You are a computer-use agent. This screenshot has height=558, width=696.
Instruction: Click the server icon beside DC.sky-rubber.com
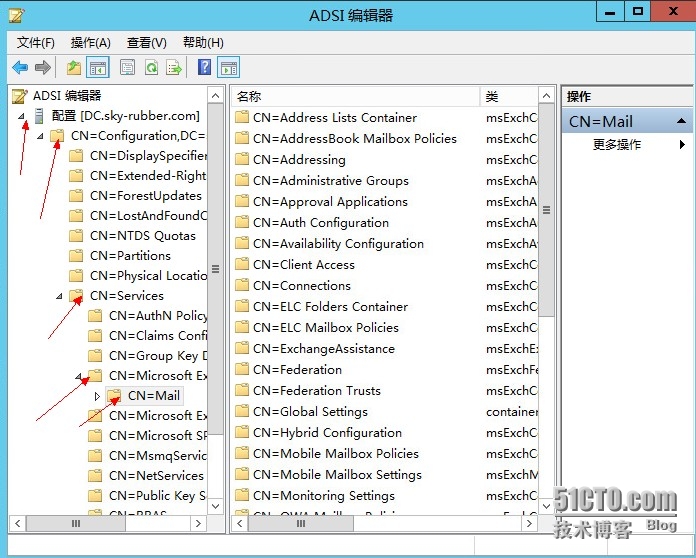[x=40, y=116]
